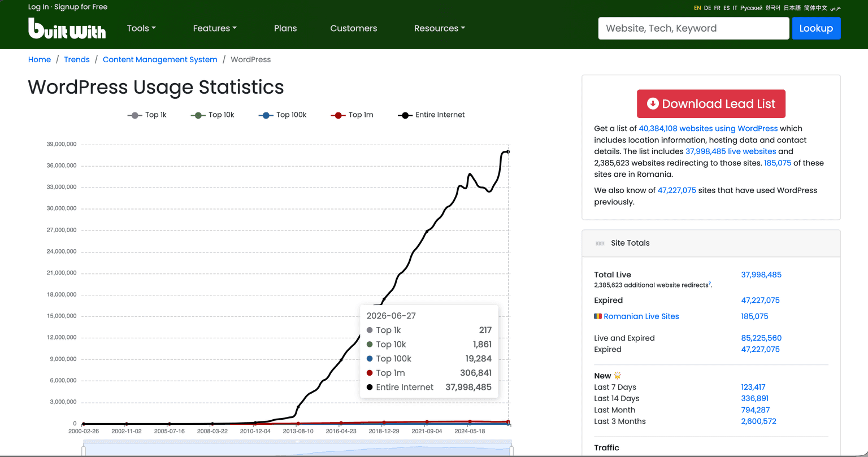Switch site language to IT

click(x=735, y=8)
